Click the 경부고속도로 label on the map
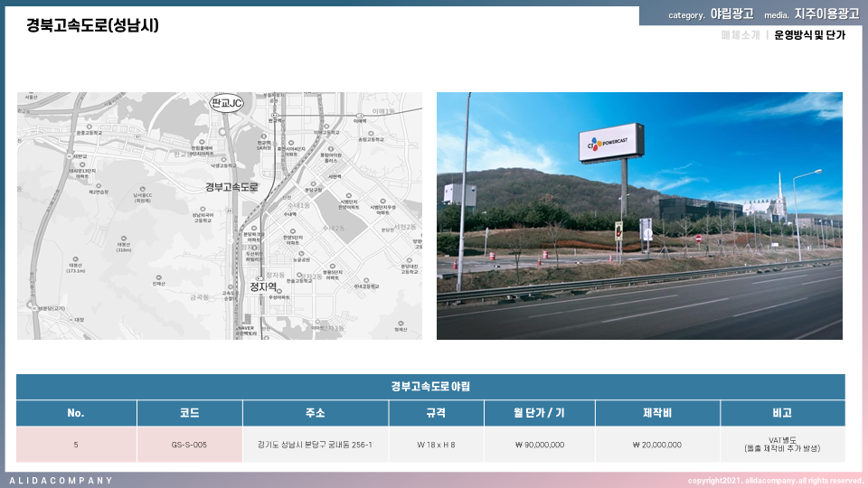Image resolution: width=868 pixels, height=488 pixels. (x=231, y=187)
